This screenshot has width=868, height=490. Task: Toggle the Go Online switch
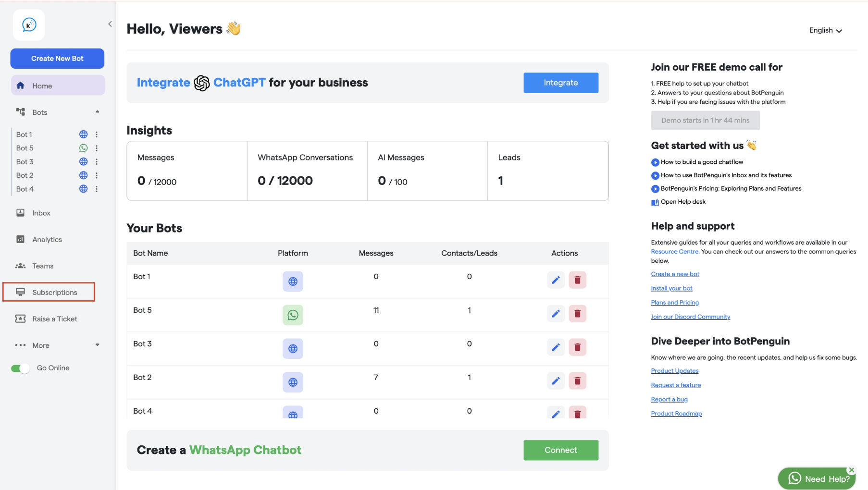[x=20, y=368]
